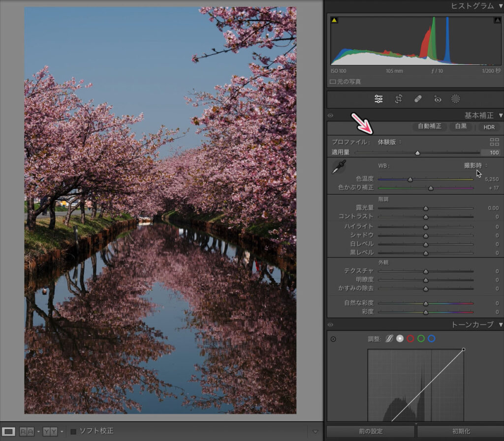504x441 pixels.
Task: Check the 元の写真 box under histogram
Action: pos(333,82)
